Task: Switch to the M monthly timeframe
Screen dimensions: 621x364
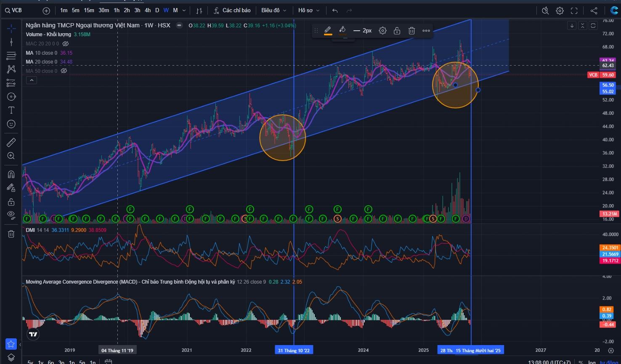Action: (175, 11)
